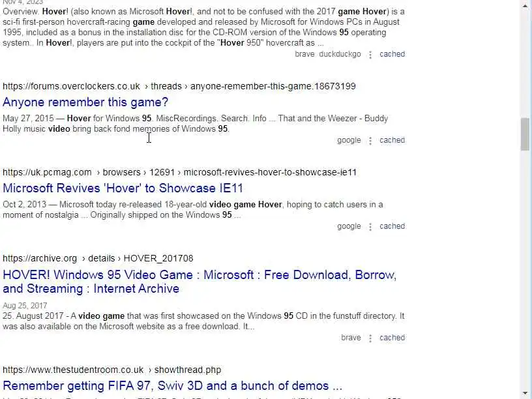Click google source label on overclockers result

click(x=349, y=140)
